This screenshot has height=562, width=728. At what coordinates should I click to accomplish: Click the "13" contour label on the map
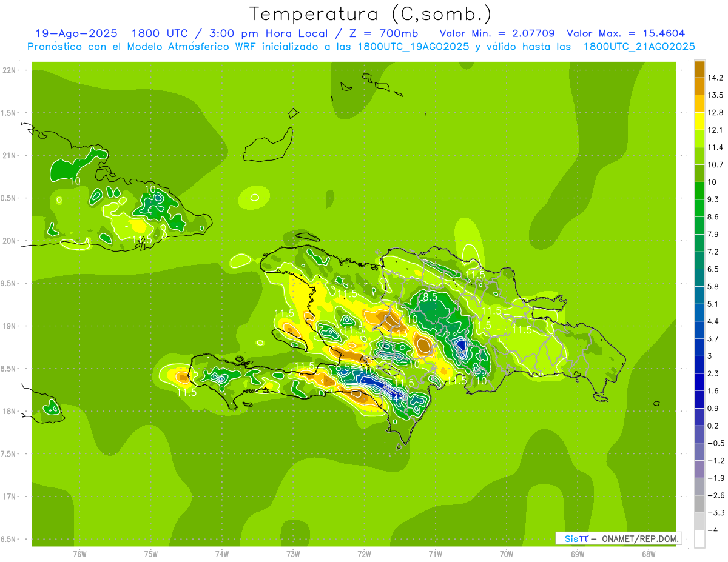coord(402,332)
